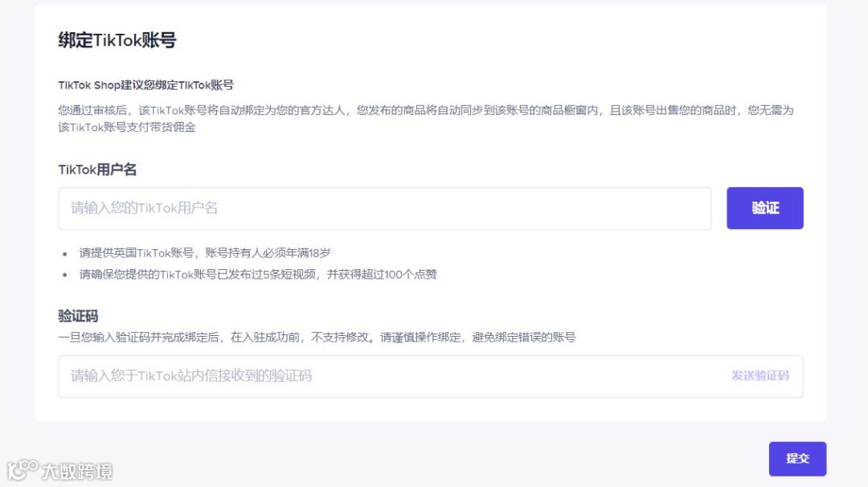868x487 pixels.
Task: Click the 绑定TikTok账号 heading
Action: pos(117,40)
